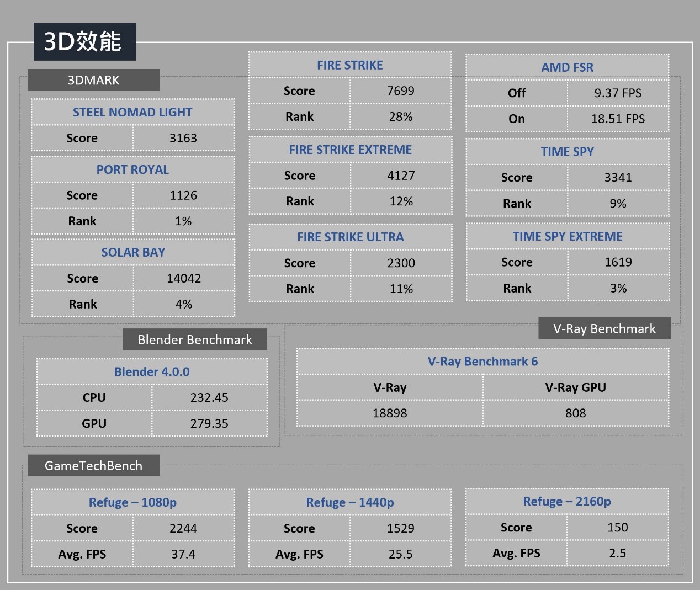The height and width of the screenshot is (590, 700).
Task: Click the Blender Benchmark section label
Action: 195,339
